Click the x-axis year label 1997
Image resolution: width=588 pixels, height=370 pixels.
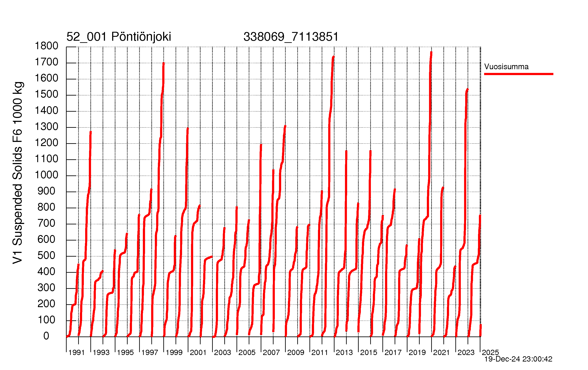150,352
